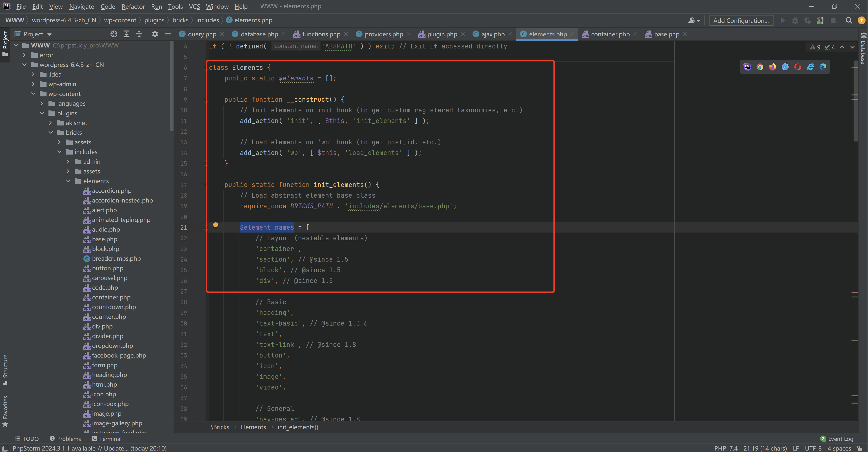The height and width of the screenshot is (452, 868).
Task: Click the LF line separator widget
Action: pos(796,448)
